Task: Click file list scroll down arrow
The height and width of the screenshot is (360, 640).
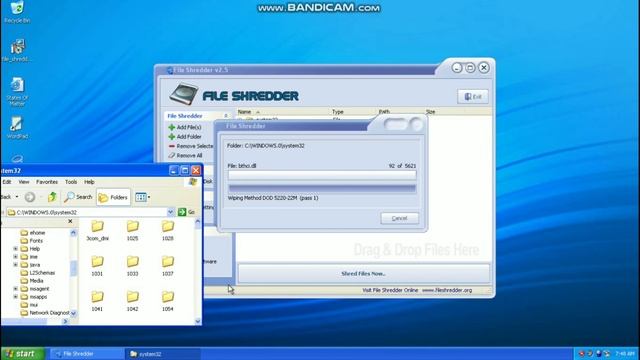Action: point(198,321)
